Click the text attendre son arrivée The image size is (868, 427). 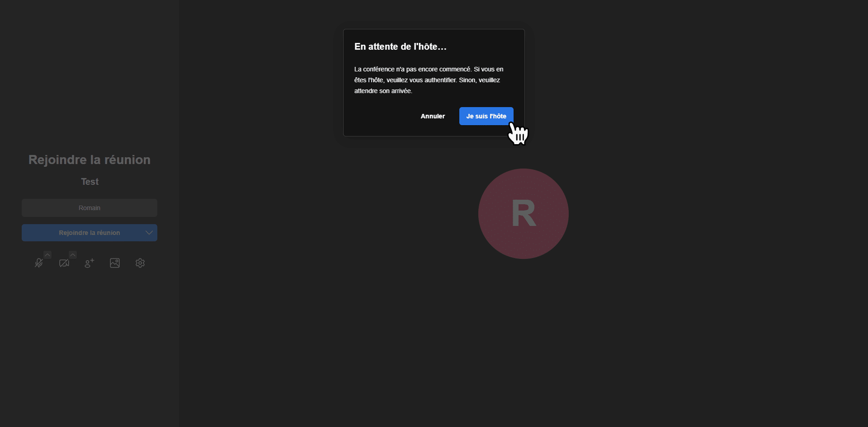[383, 91]
